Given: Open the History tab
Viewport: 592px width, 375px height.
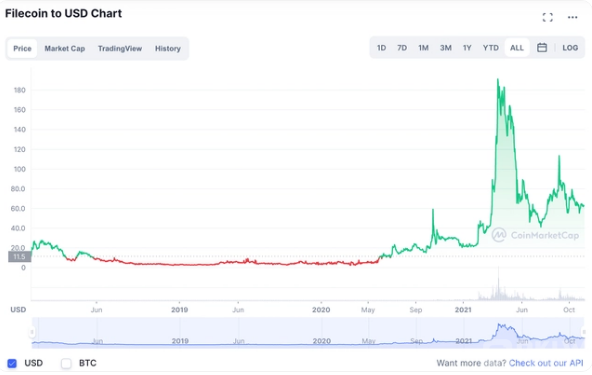Looking at the screenshot, I should (168, 48).
